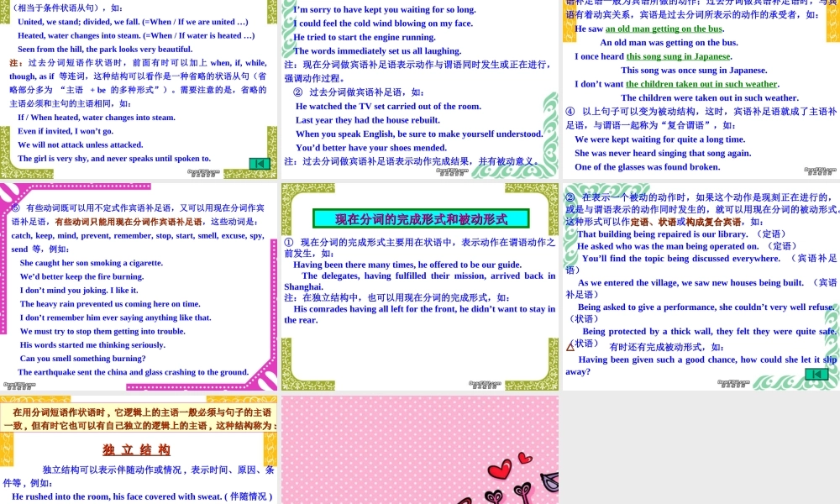This screenshot has height=504, width=840.
Task: Click line 'Seen from the hill, the park looks very beautiful.'
Action: point(105,50)
